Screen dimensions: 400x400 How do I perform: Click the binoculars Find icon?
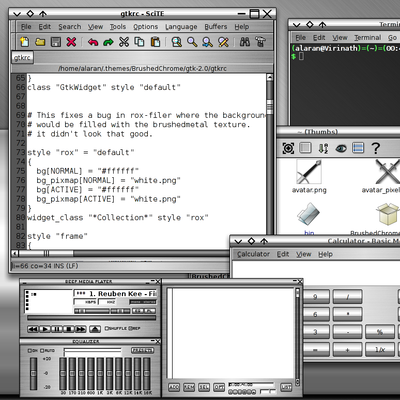pyautogui.click(x=245, y=42)
